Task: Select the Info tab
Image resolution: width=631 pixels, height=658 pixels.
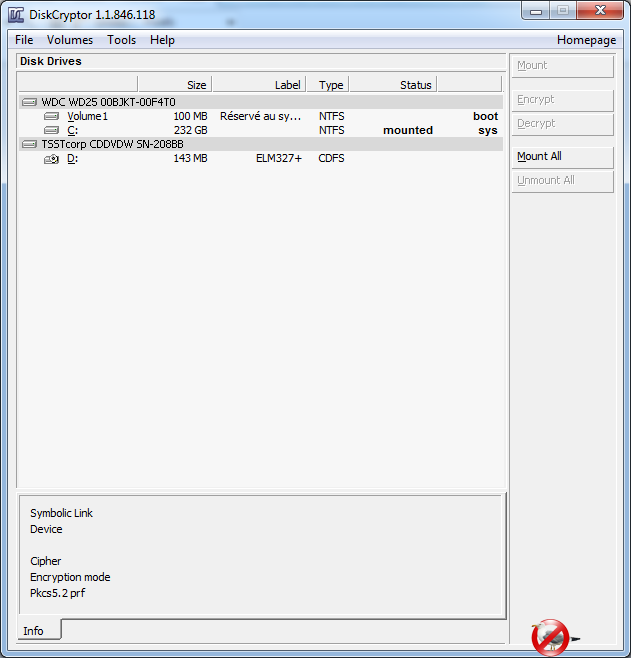Action: [34, 631]
